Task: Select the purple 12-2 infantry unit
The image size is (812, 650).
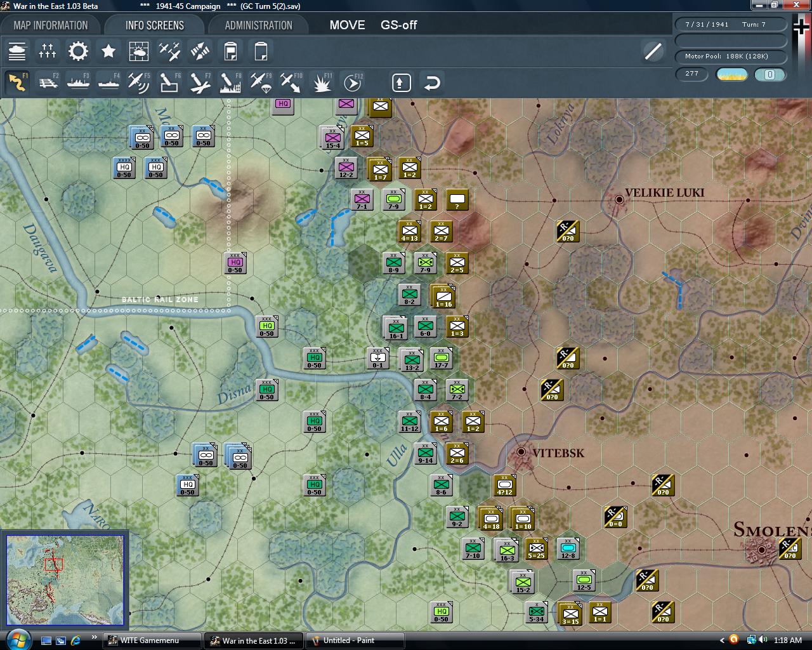Action: tap(346, 168)
